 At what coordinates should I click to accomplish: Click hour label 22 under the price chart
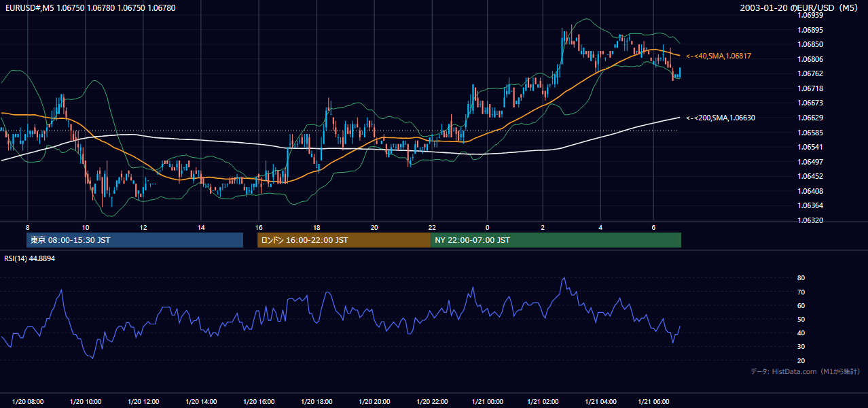pos(432,227)
